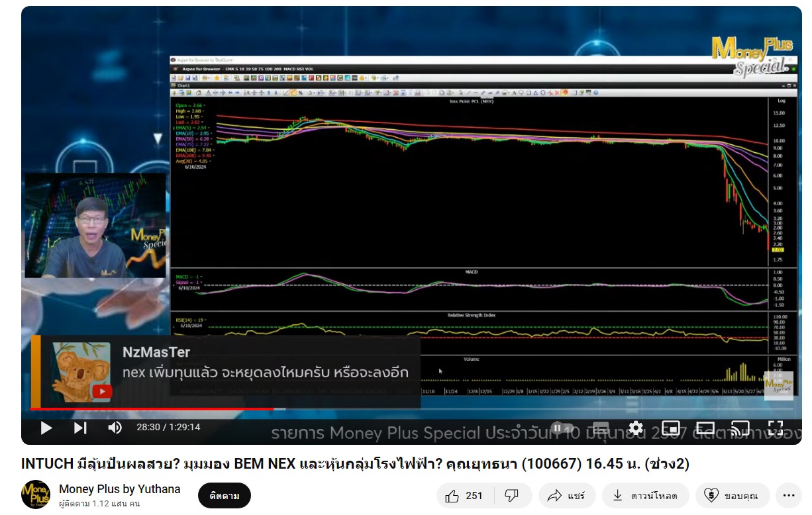Share the video via แชร์ button

coord(566,495)
